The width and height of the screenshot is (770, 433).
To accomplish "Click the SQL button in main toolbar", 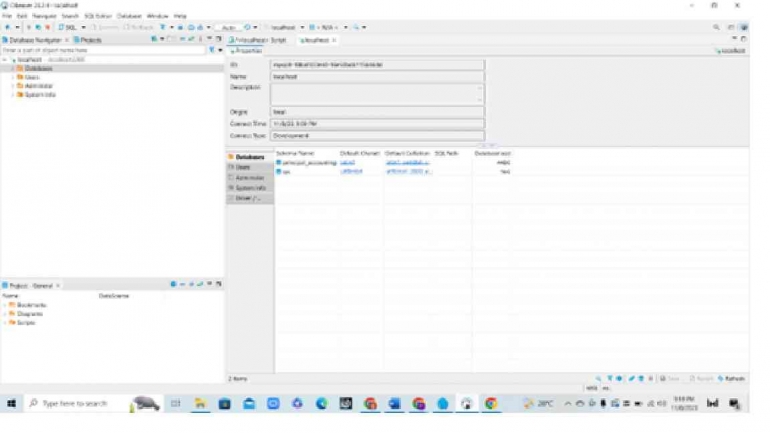I will [x=68, y=27].
